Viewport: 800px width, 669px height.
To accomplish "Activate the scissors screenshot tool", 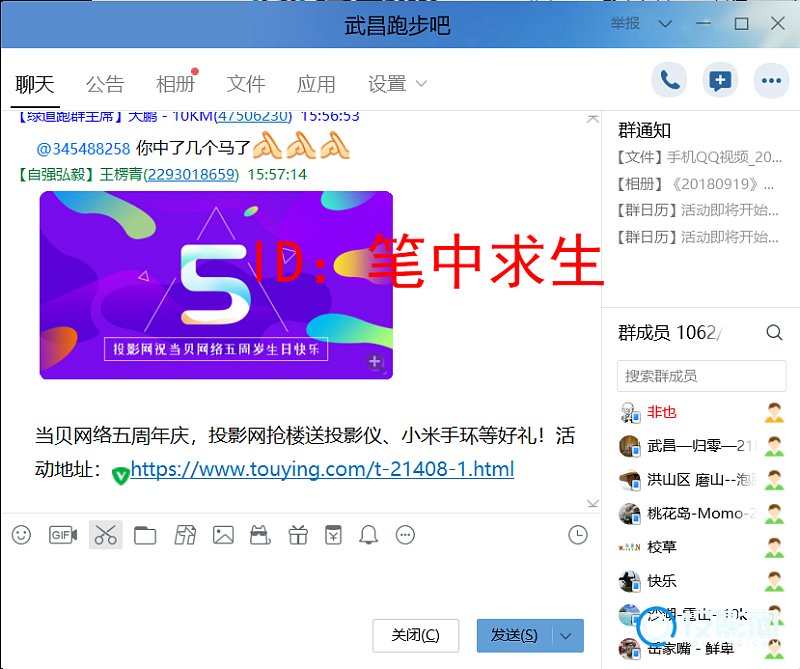I will pyautogui.click(x=106, y=535).
